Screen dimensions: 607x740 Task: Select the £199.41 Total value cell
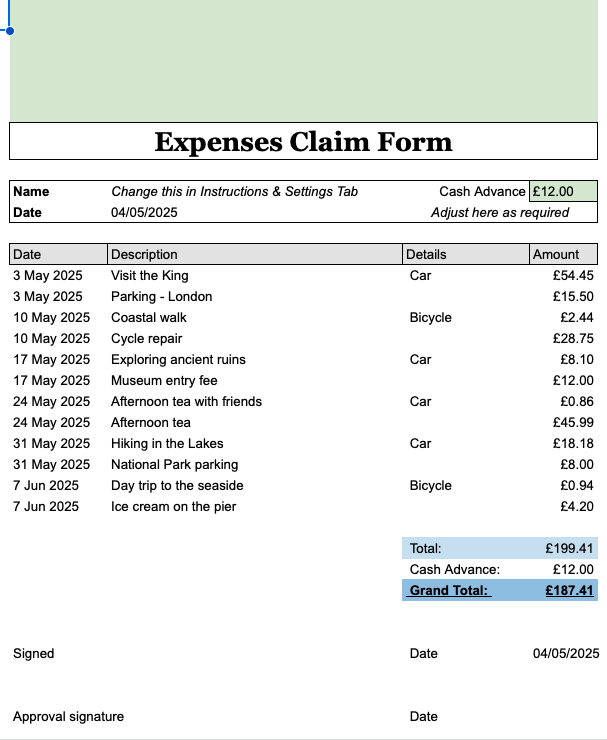(x=569, y=548)
